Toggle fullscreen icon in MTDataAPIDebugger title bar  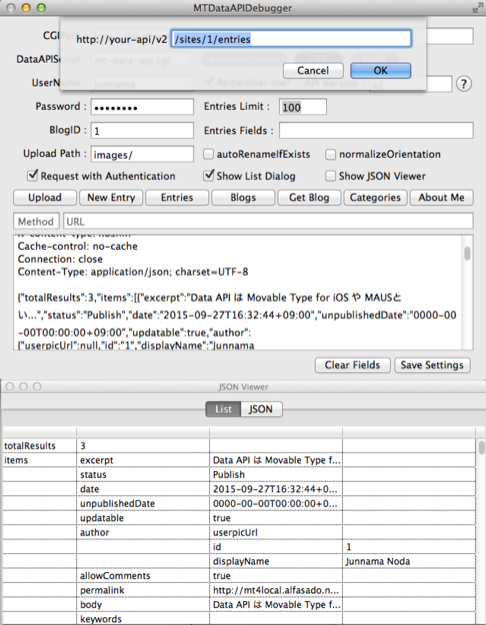477,8
